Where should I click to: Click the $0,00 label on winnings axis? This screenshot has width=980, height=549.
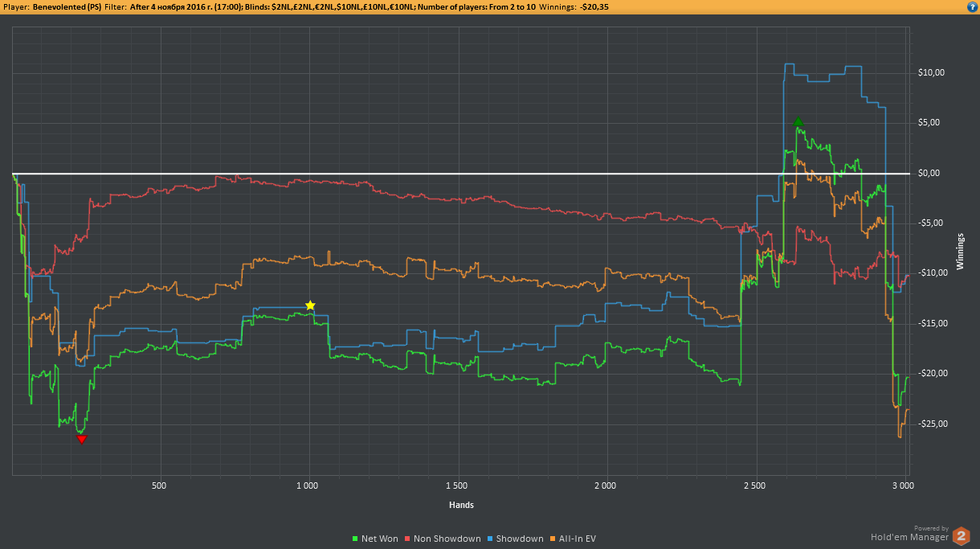coord(929,173)
